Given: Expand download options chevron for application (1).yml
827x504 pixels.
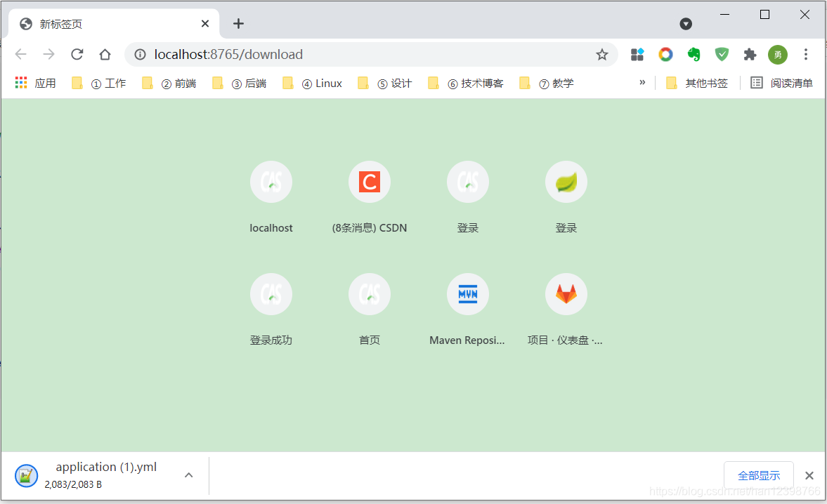Looking at the screenshot, I should [x=189, y=475].
